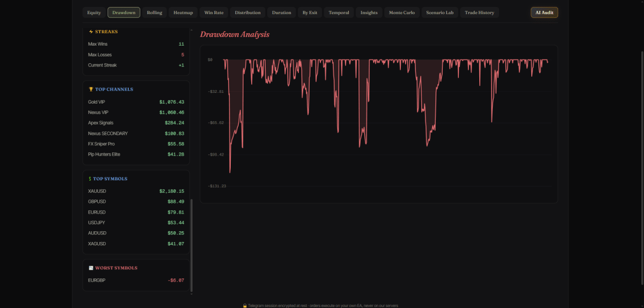The height and width of the screenshot is (308, 644).
Task: Click the Drawdown Analysis heading
Action: point(235,34)
